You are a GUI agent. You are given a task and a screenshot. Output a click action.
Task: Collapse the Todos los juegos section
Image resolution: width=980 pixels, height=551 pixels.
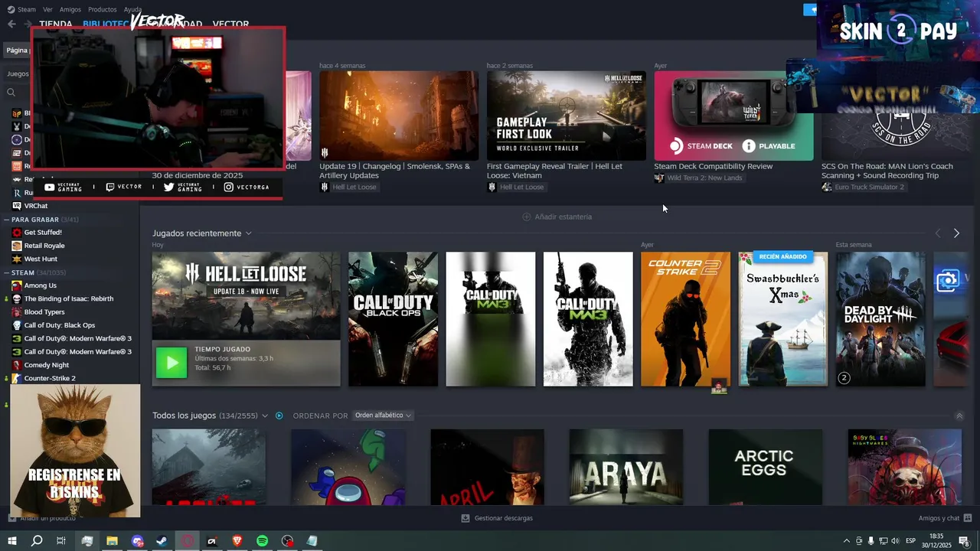959,416
